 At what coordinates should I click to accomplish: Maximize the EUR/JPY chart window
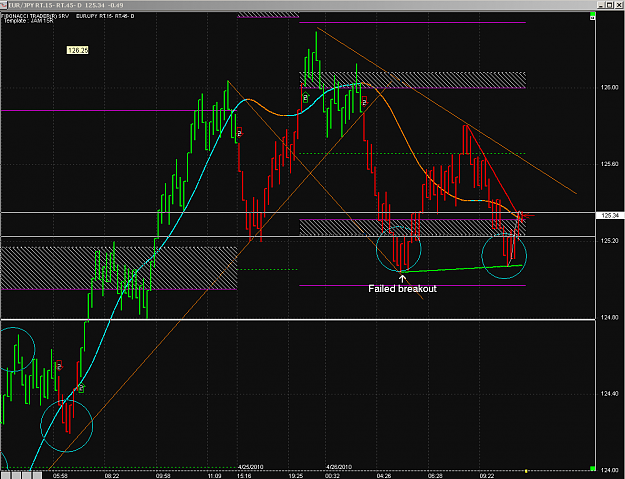pyautogui.click(x=609, y=5)
